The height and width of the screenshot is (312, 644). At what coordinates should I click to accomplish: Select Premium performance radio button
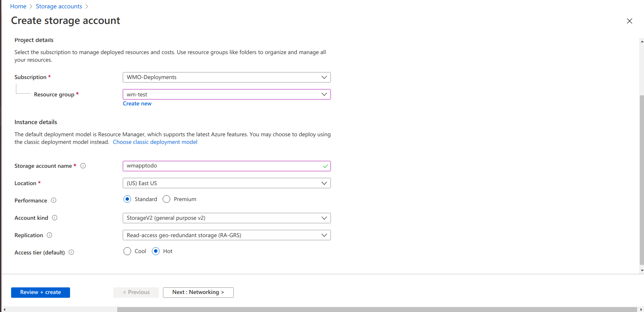(x=166, y=199)
